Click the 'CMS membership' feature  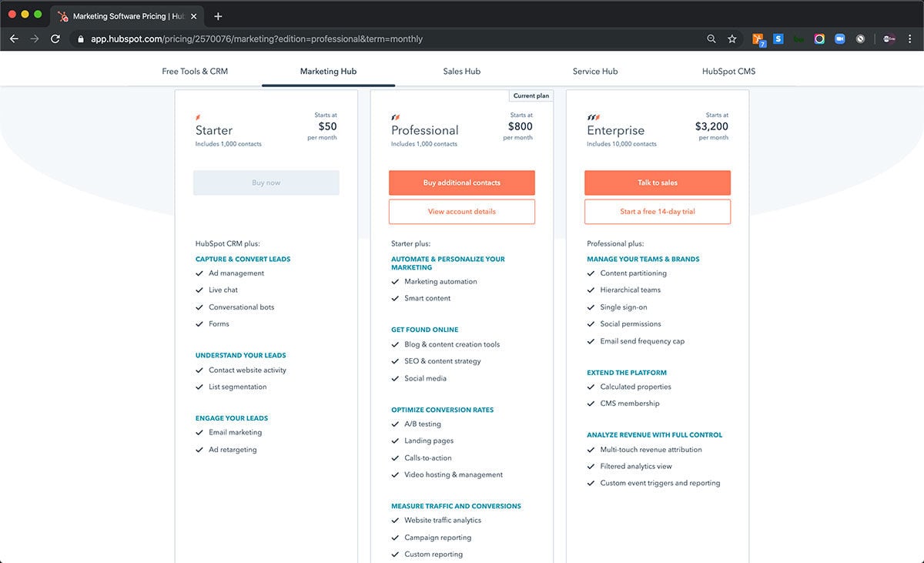(630, 404)
